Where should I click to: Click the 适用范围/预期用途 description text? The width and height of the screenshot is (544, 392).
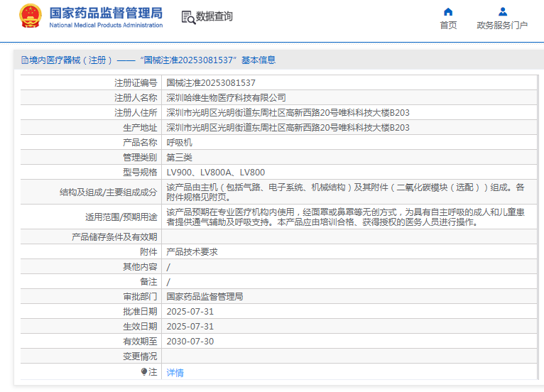(345, 217)
